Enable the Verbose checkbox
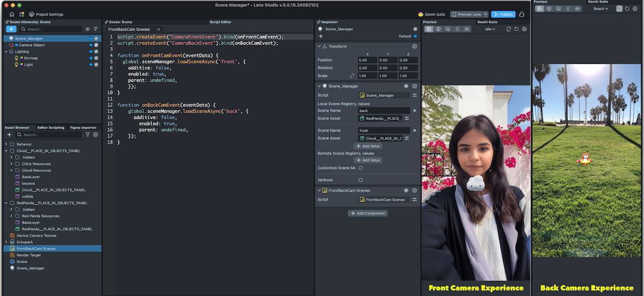 click(361, 180)
